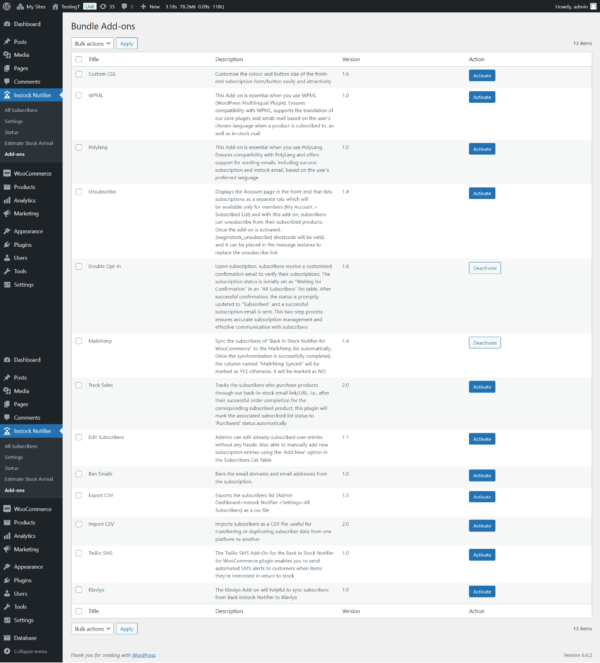Activate the Custom CSS add-on
The height and width of the screenshot is (663, 600).
(482, 76)
